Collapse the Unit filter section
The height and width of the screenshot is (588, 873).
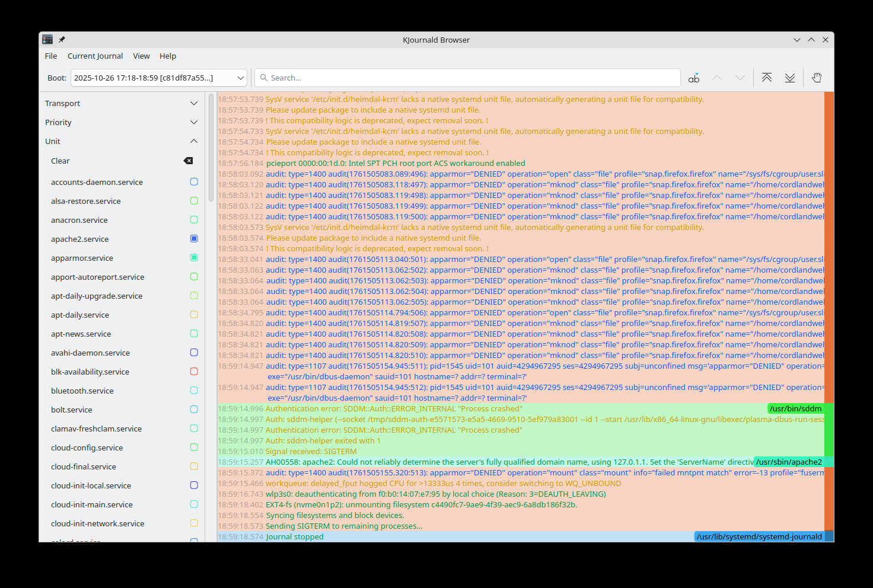tap(194, 141)
